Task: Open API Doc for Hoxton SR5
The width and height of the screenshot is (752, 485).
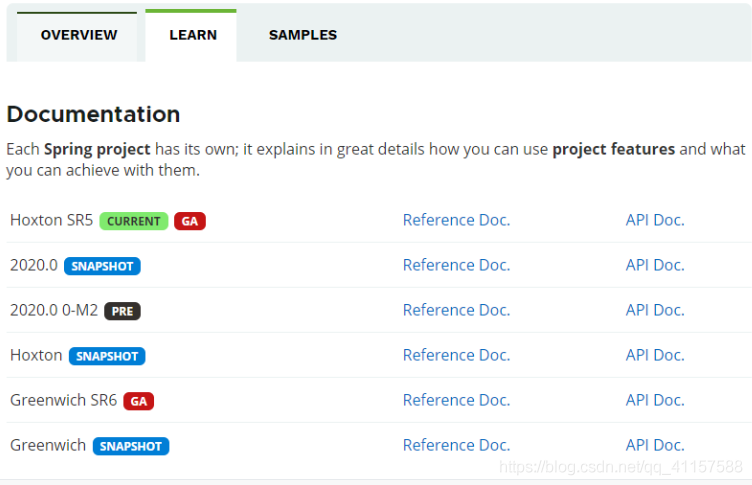Action: [x=655, y=220]
